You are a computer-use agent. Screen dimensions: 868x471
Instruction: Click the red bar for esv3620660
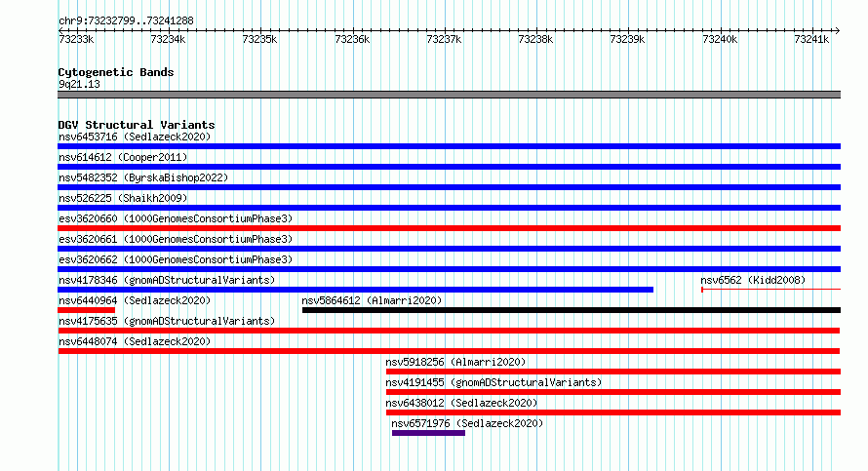pyautogui.click(x=449, y=228)
